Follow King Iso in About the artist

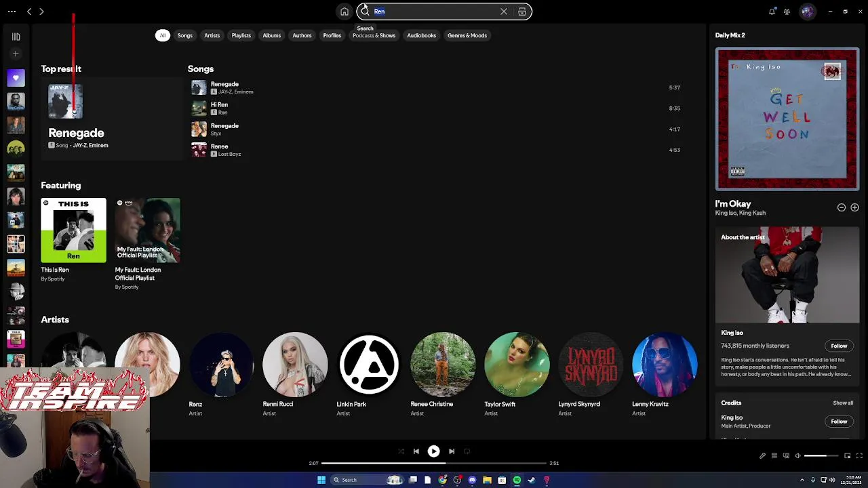click(x=839, y=346)
